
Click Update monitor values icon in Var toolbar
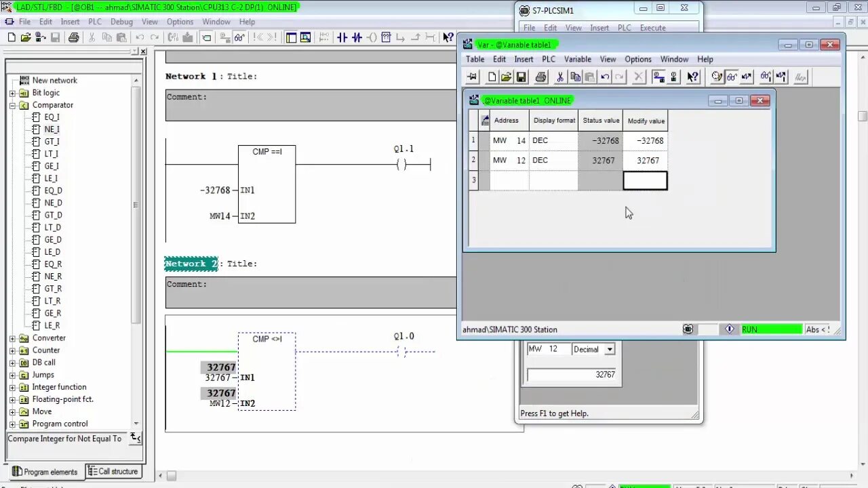(x=765, y=77)
